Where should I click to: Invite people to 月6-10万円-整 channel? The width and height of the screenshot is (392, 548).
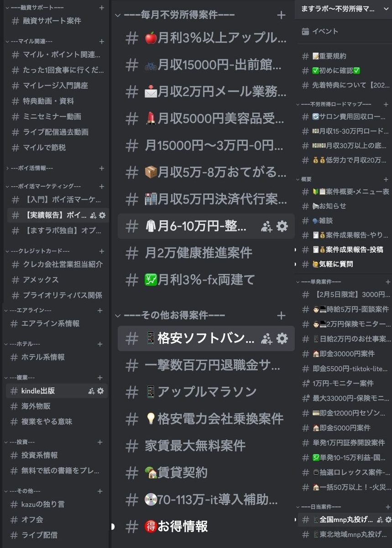click(x=267, y=226)
